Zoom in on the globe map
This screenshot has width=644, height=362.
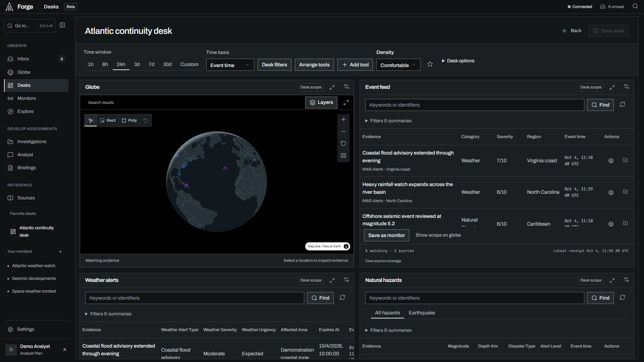(x=343, y=120)
